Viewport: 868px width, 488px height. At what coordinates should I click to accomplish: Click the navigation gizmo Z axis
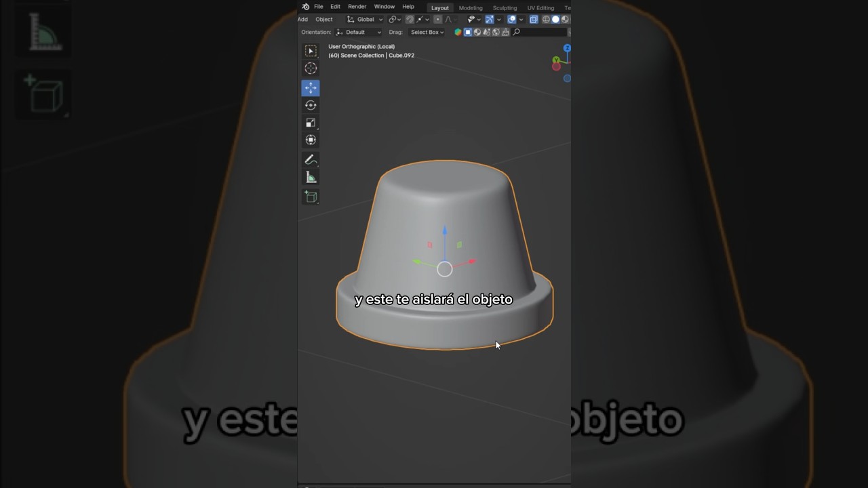(x=567, y=48)
